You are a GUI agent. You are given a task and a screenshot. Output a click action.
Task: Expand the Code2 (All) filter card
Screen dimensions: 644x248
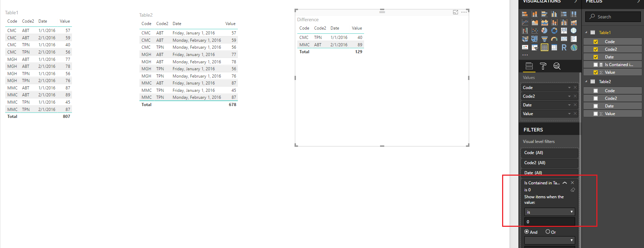tap(549, 163)
